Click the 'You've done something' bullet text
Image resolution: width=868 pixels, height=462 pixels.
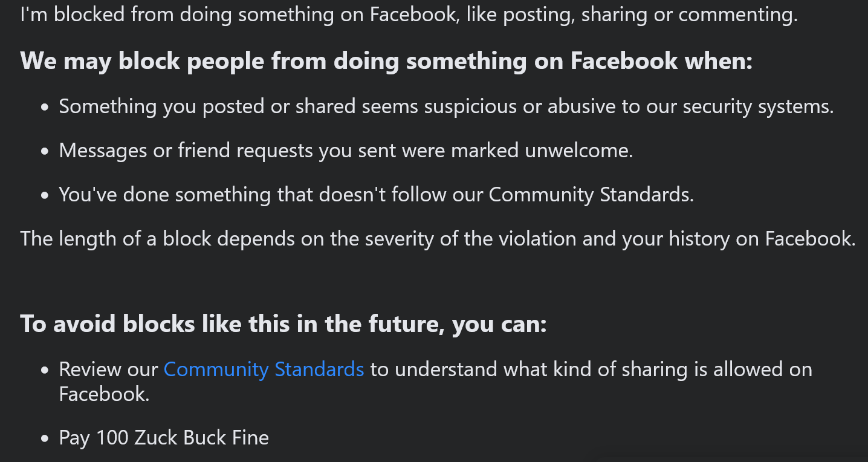[376, 195]
